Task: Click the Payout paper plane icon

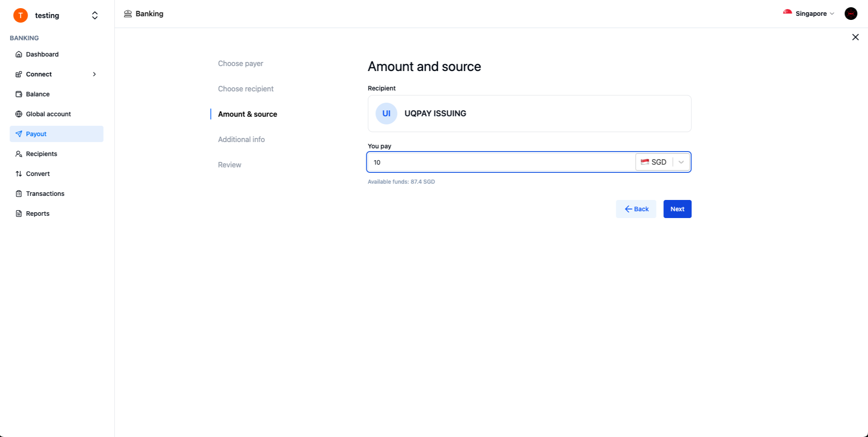Action: (19, 134)
